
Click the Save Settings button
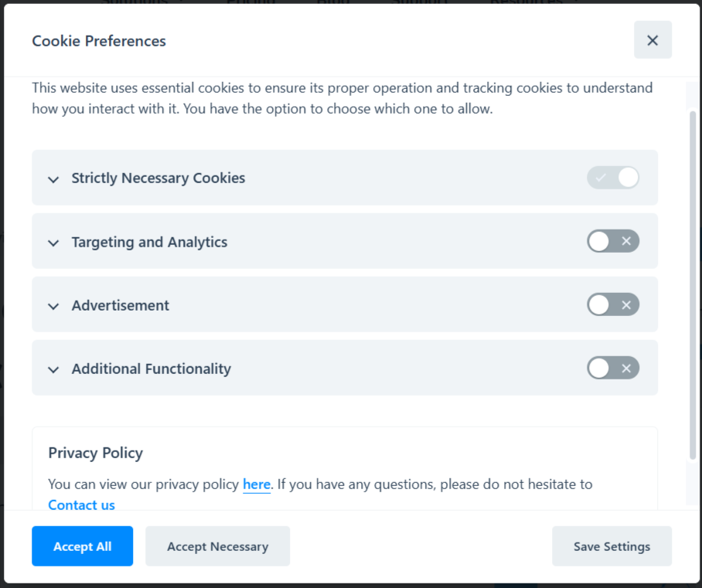tap(612, 546)
